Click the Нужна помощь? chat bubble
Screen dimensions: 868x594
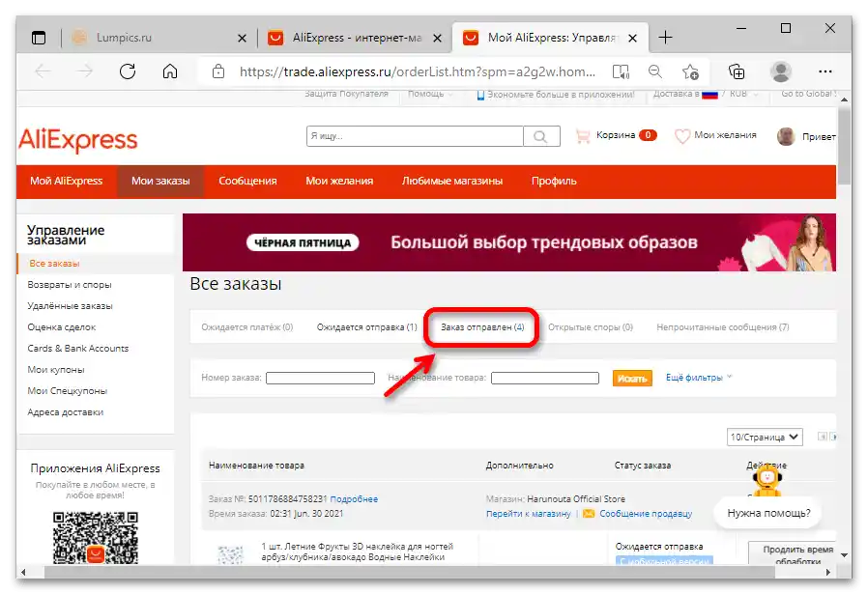[x=768, y=513]
